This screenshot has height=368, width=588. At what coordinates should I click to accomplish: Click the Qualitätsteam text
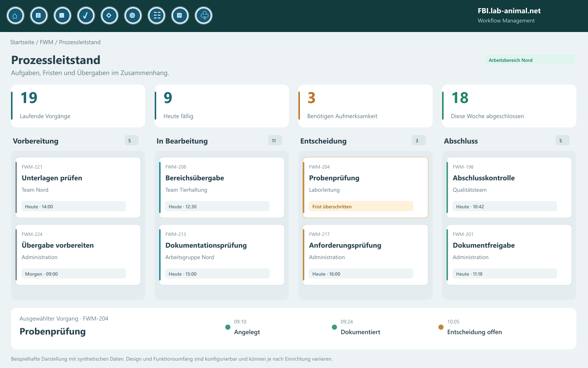click(470, 190)
